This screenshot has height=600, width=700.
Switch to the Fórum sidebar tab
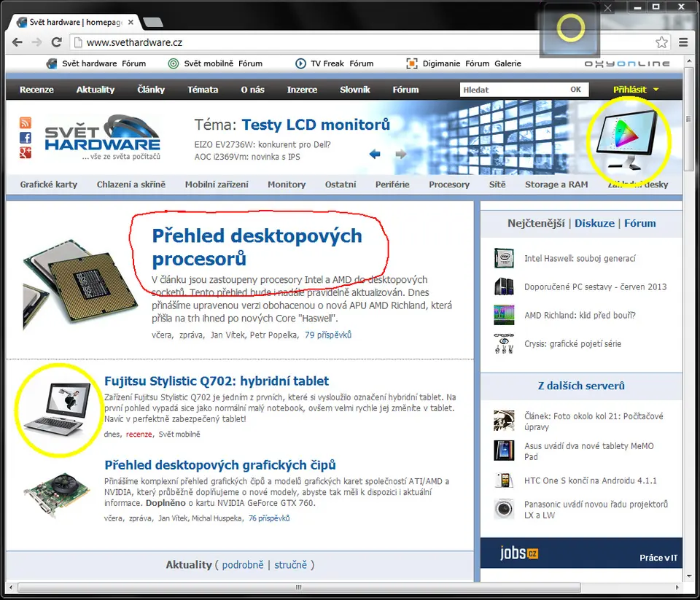point(639,223)
